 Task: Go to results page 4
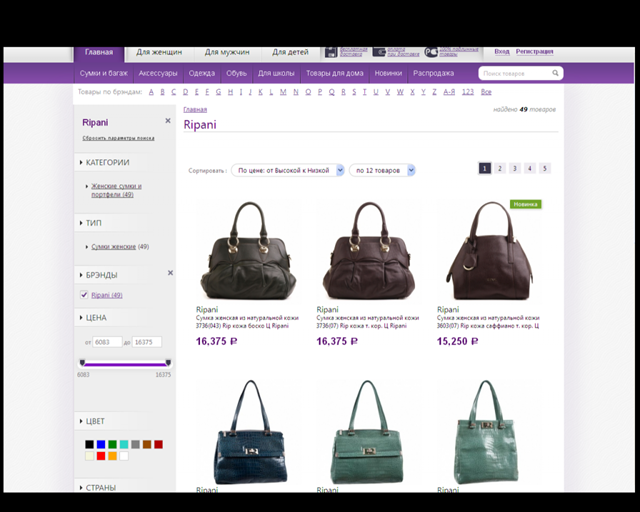(530, 168)
